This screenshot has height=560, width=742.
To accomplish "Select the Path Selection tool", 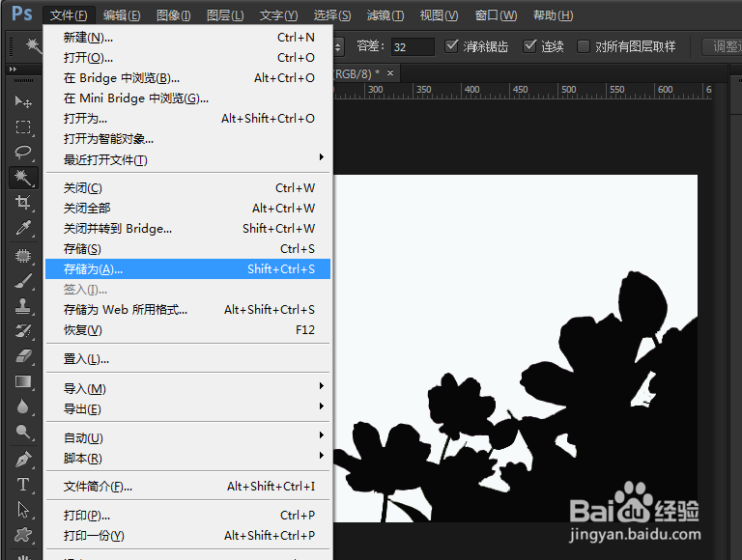I will pos(23,510).
